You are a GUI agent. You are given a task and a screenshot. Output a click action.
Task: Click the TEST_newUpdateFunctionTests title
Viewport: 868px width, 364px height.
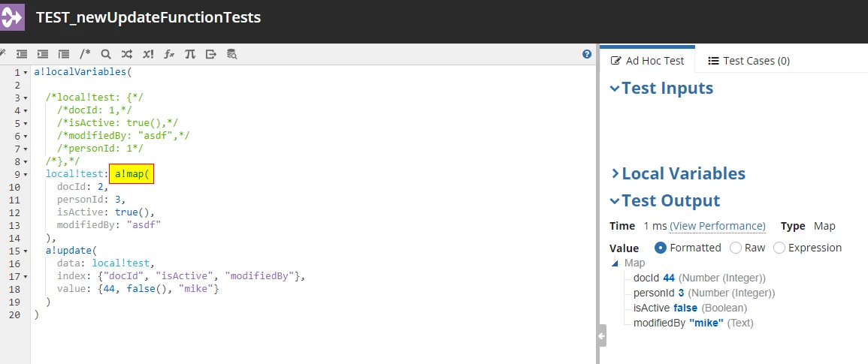pos(148,17)
